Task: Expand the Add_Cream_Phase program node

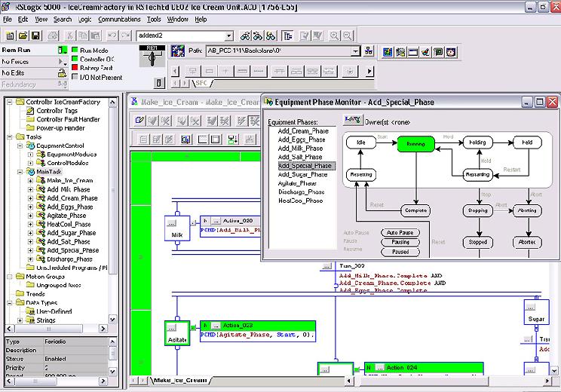Action: point(31,198)
